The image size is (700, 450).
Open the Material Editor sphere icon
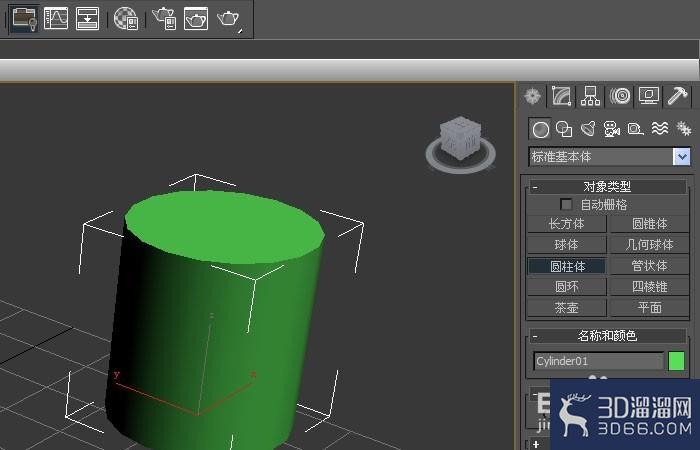pos(126,19)
